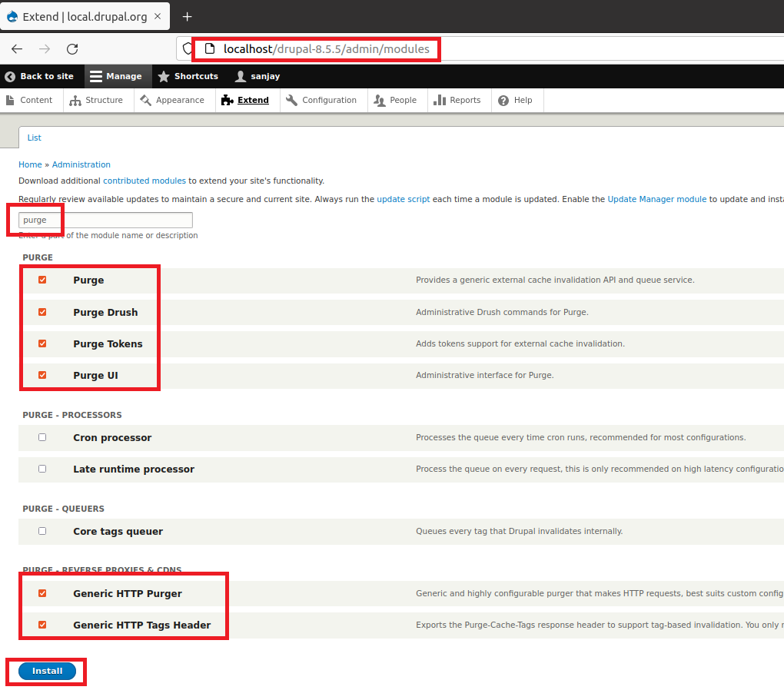
Task: Click the Content page icon
Action: tap(10, 101)
